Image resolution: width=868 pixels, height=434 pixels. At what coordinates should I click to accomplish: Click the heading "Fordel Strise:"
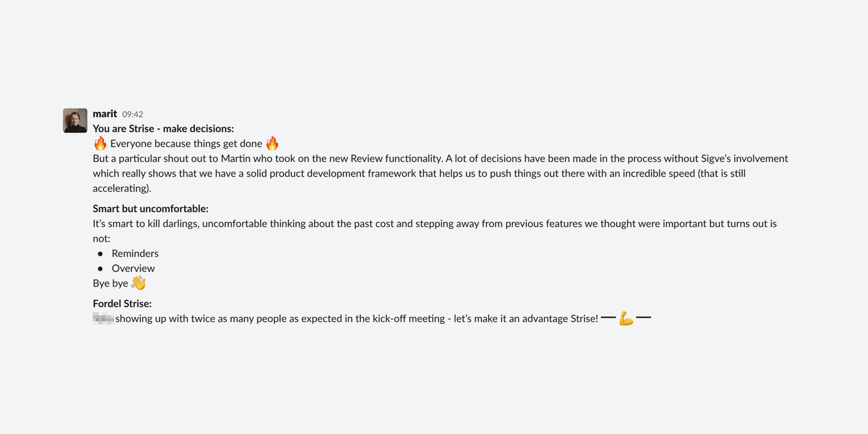122,303
